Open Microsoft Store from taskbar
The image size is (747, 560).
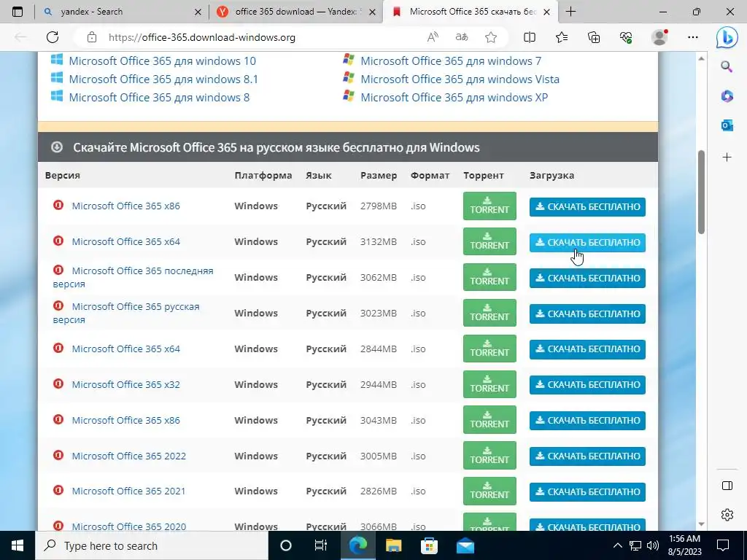click(429, 545)
